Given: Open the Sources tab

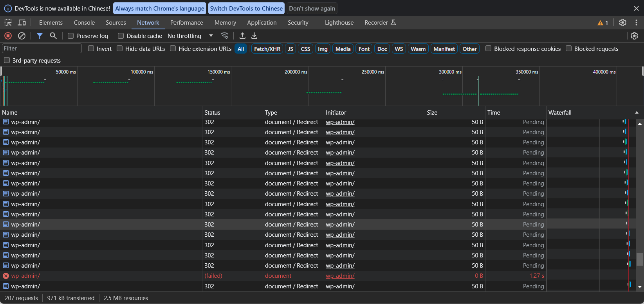Looking at the screenshot, I should pos(116,23).
